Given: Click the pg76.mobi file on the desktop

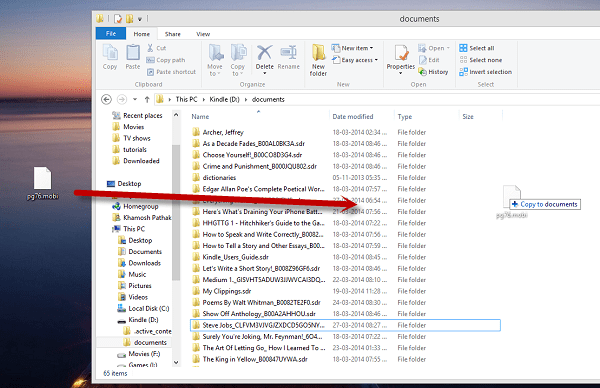Looking at the screenshot, I should tap(42, 183).
